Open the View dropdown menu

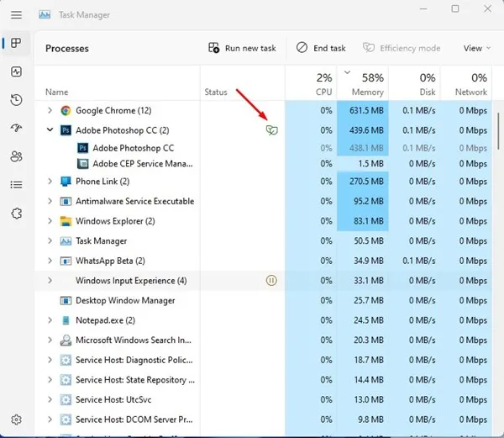click(476, 48)
